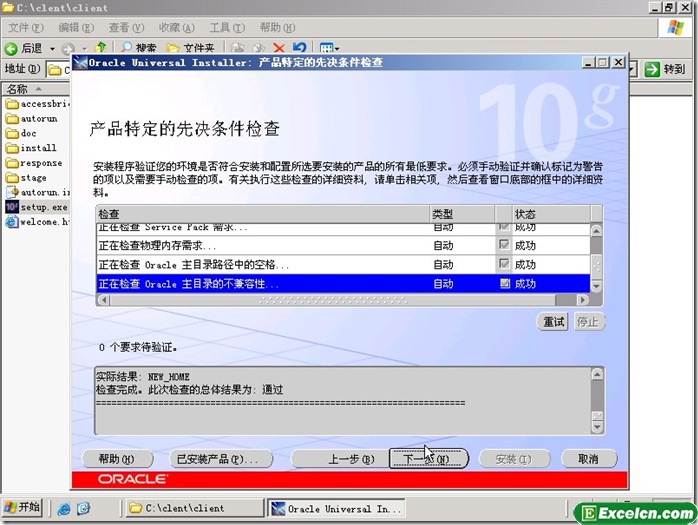Open the Views dropdown arrow in Explorer
The width and height of the screenshot is (698, 525).
pos(337,49)
